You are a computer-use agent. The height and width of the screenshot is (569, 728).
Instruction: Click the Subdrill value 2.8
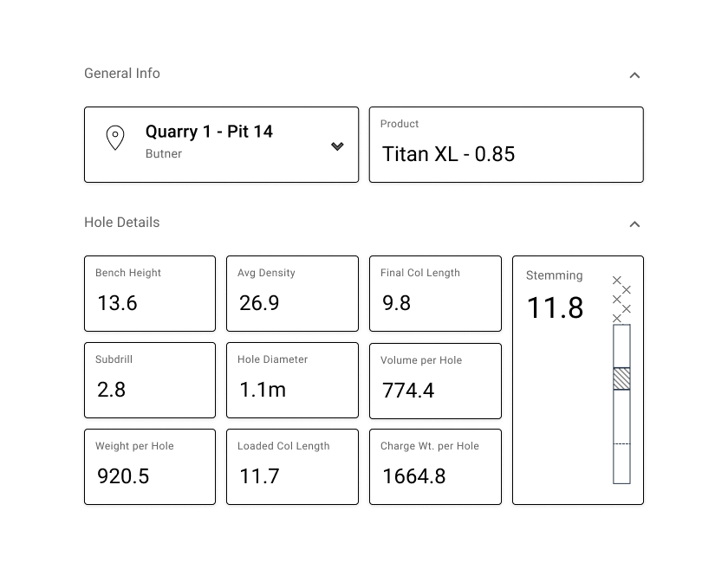click(111, 390)
